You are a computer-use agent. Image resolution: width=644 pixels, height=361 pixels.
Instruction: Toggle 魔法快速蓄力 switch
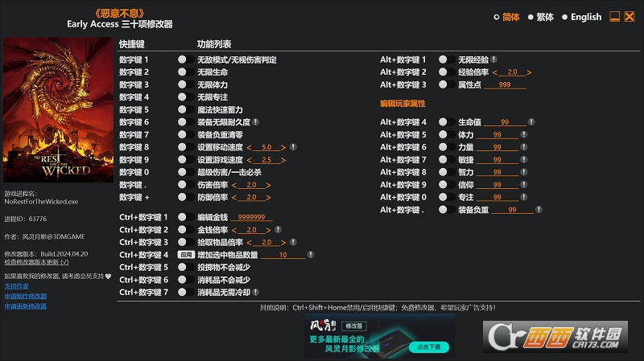[x=186, y=109]
